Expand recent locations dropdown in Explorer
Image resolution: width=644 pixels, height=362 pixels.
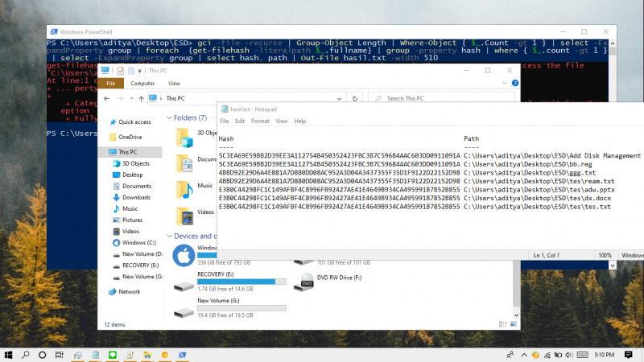click(x=131, y=98)
